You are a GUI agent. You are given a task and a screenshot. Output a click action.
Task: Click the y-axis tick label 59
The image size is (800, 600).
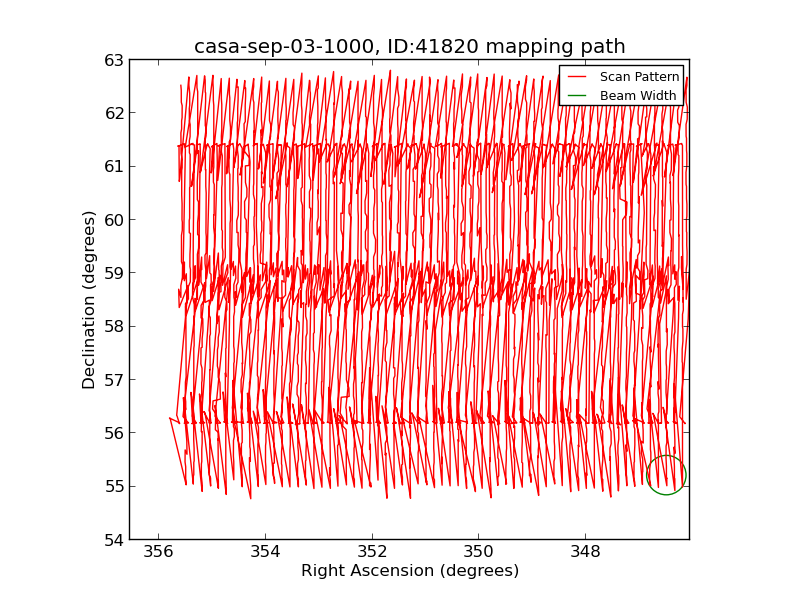click(x=114, y=273)
